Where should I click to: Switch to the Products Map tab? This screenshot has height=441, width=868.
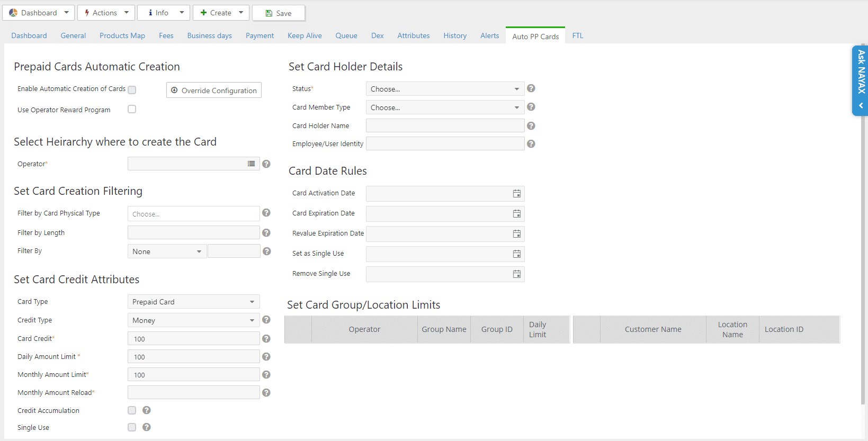point(122,35)
